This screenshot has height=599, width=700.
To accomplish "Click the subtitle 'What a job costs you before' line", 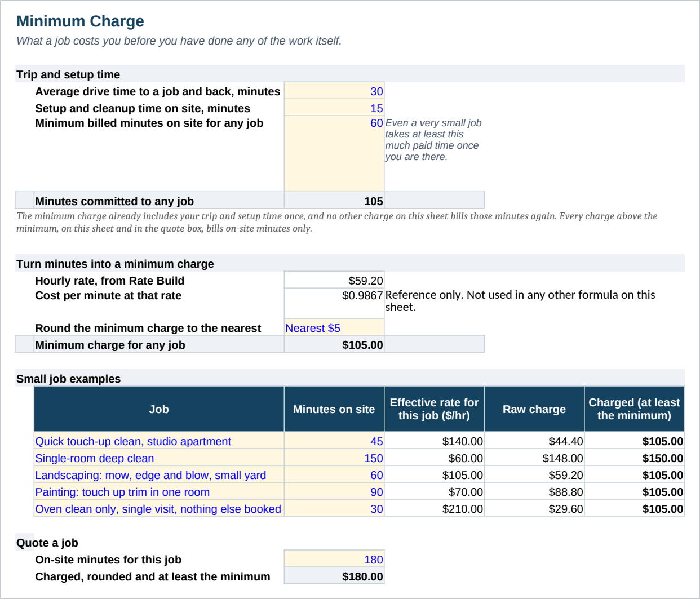I will click(x=179, y=41).
